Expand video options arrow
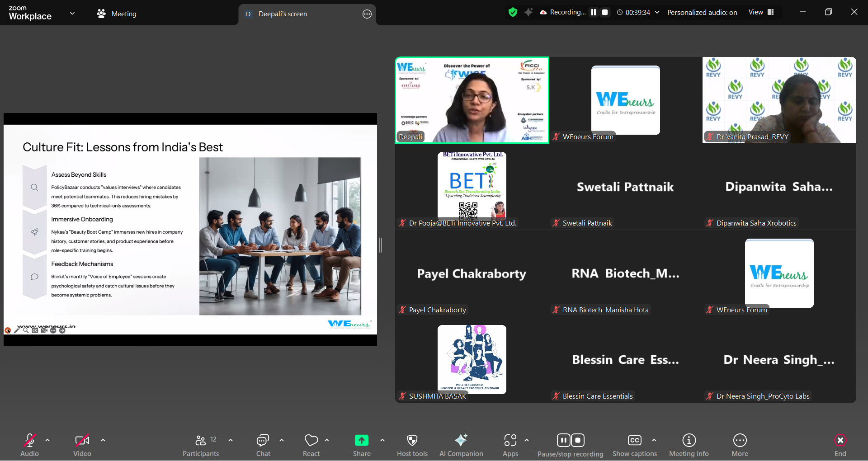Viewport: 868px width, 461px height. coord(103,440)
